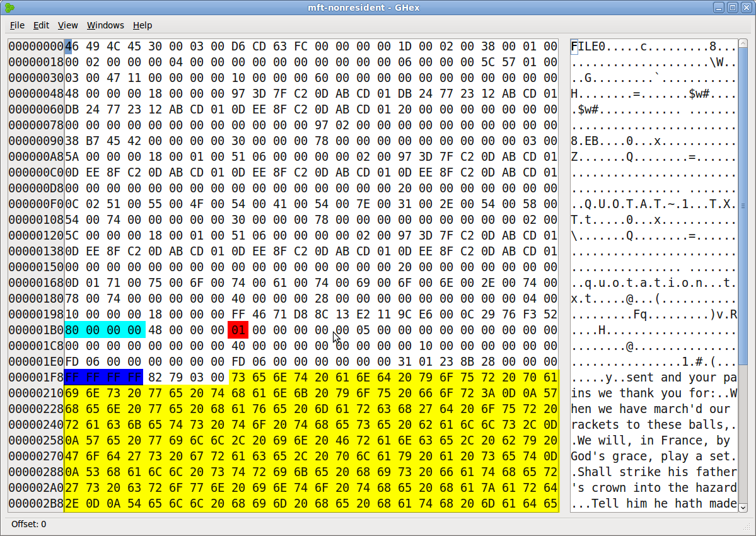Screen dimensions: 756x536
Task: Click the blue highlighted FF FF FF FF bytes
Action: (x=103, y=378)
